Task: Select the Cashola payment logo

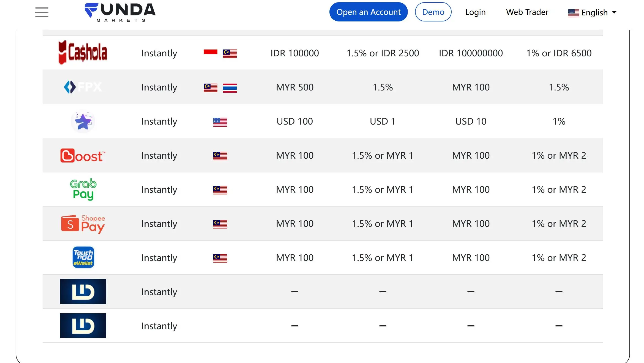Action: pos(83,53)
